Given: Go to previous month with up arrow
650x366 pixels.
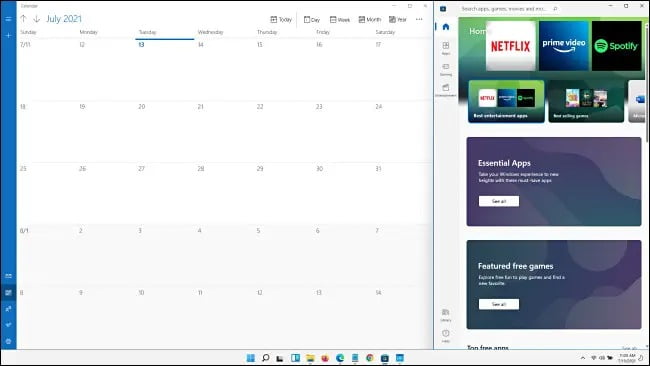Looking at the screenshot, I should coord(24,19).
